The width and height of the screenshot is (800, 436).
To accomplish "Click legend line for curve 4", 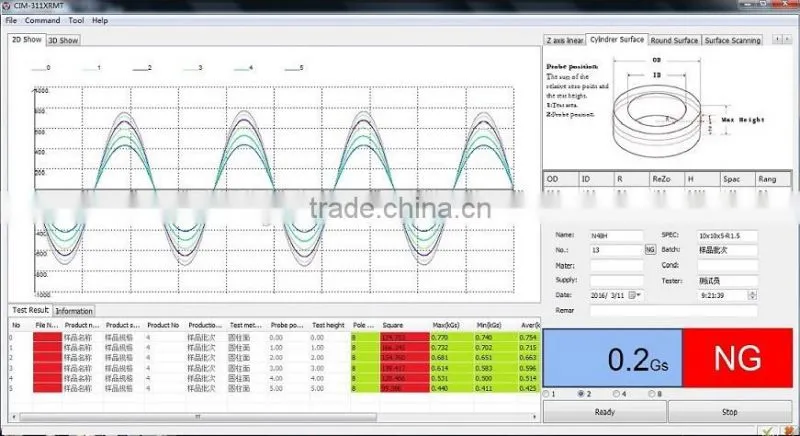I will click(x=241, y=68).
